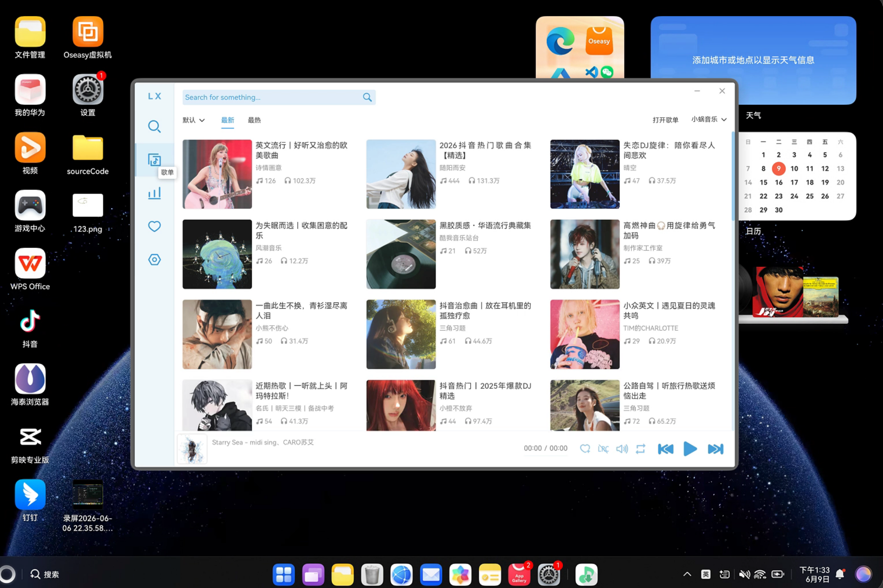Viewport: 883px width, 588px height.
Task: Open playlist 抖音治愈曲｜放在耳机里的孤独疗愈
Action: (x=485, y=311)
